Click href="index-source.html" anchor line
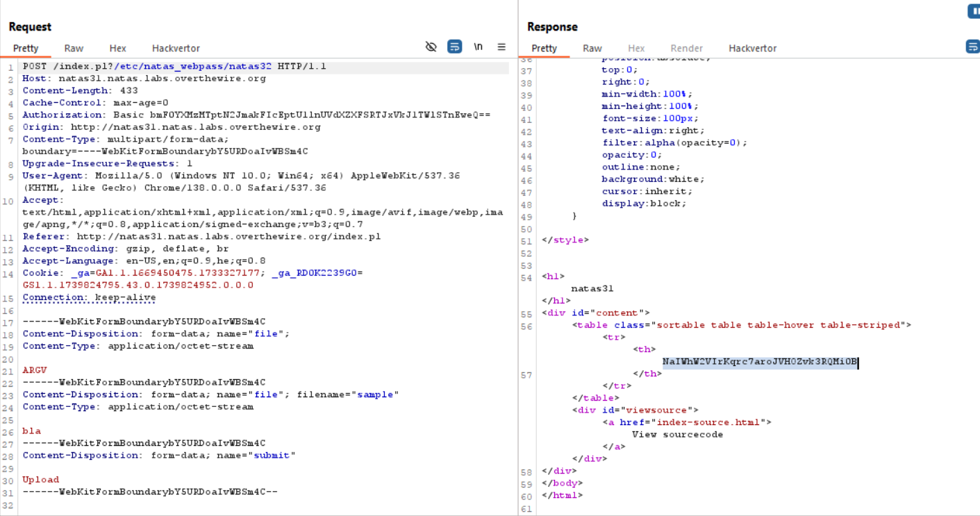 [686, 422]
